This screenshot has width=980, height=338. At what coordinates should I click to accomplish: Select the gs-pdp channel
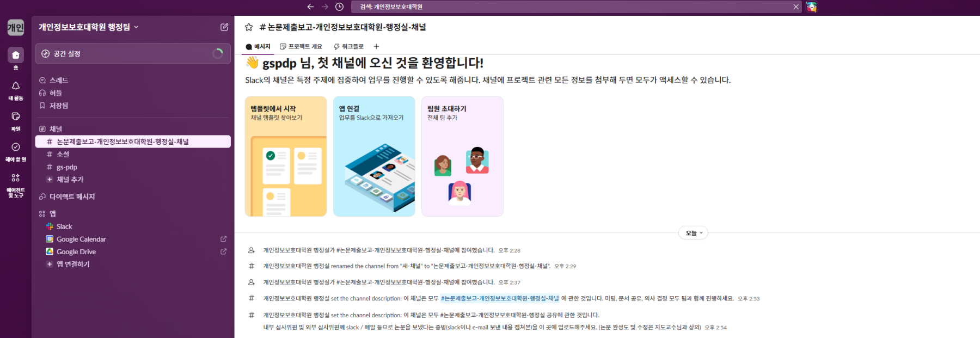point(133,167)
